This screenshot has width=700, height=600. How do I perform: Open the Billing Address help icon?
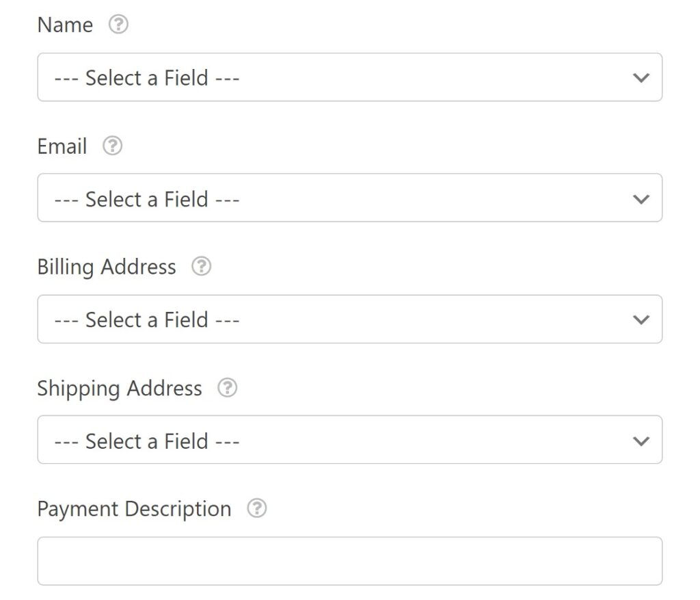click(x=201, y=267)
